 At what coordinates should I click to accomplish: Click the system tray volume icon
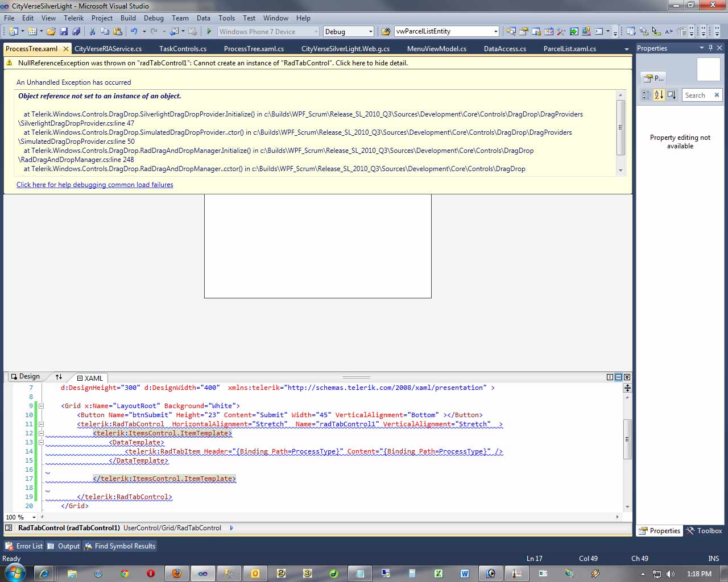coord(671,574)
